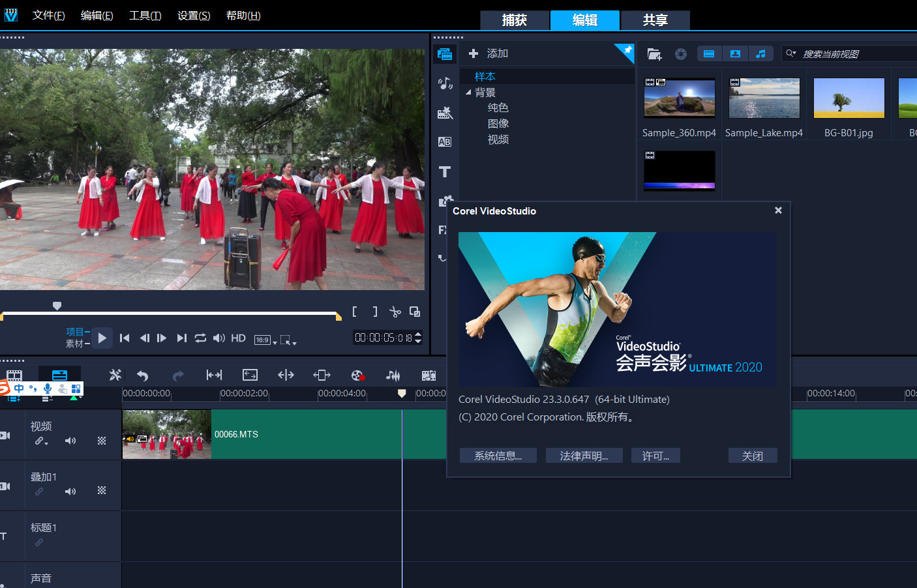Open the Media library panel icon

pyautogui.click(x=445, y=53)
